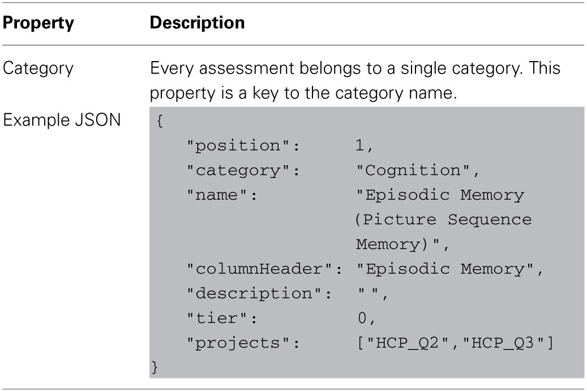This screenshot has height=392, width=587.
Task: Select the "projects" key in JSON
Action: 243,344
